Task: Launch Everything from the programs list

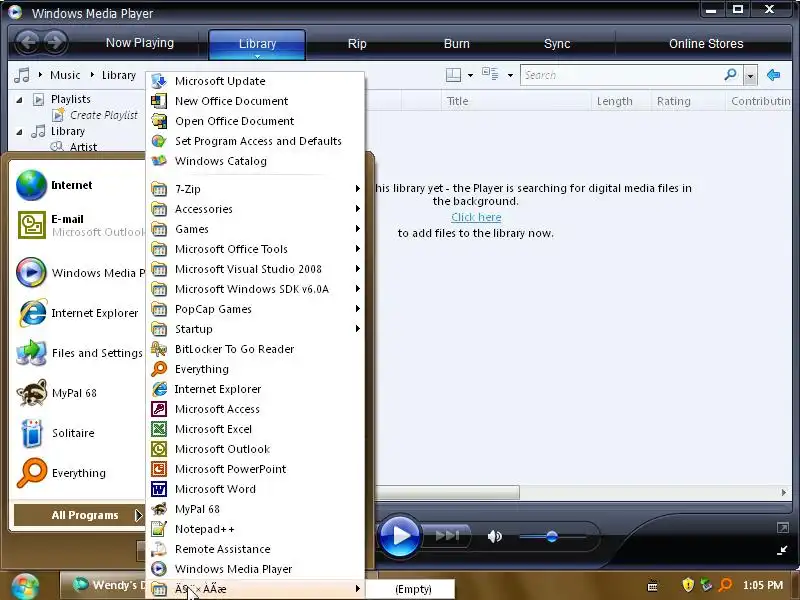Action: 255,369
